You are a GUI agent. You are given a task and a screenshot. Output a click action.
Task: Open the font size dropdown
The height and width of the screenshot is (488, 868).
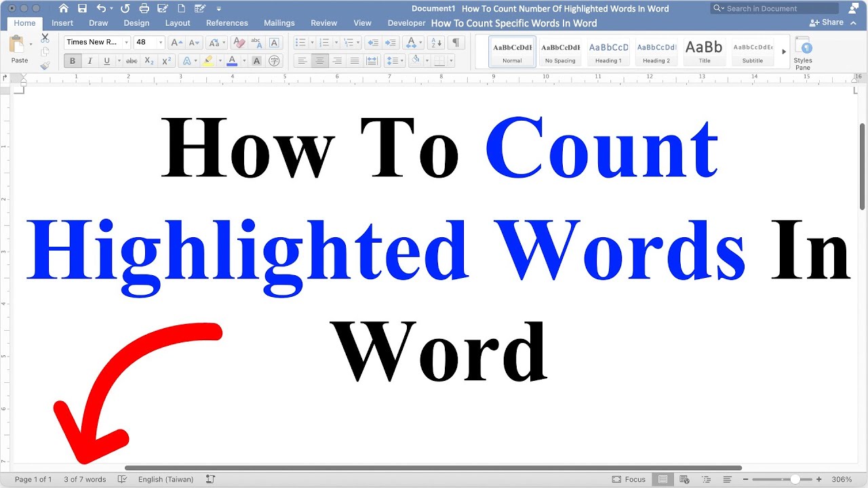tap(161, 42)
